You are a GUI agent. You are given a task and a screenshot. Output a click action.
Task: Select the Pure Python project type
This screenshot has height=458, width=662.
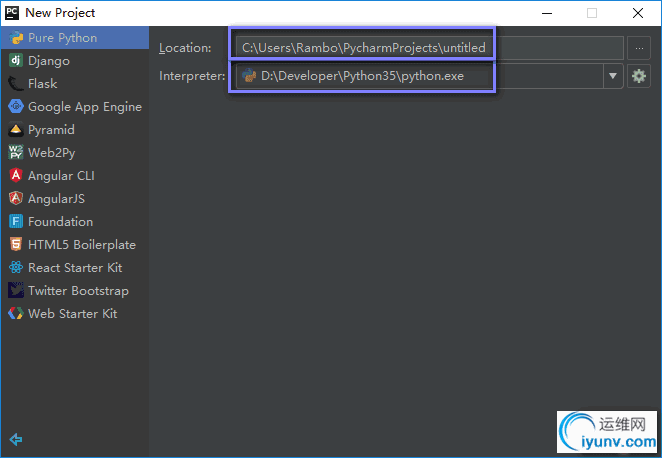pyautogui.click(x=75, y=38)
